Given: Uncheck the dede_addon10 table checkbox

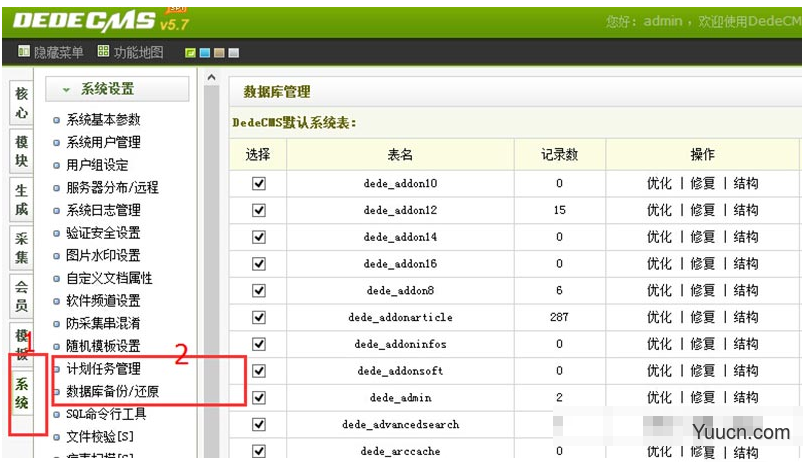Looking at the screenshot, I should [259, 183].
